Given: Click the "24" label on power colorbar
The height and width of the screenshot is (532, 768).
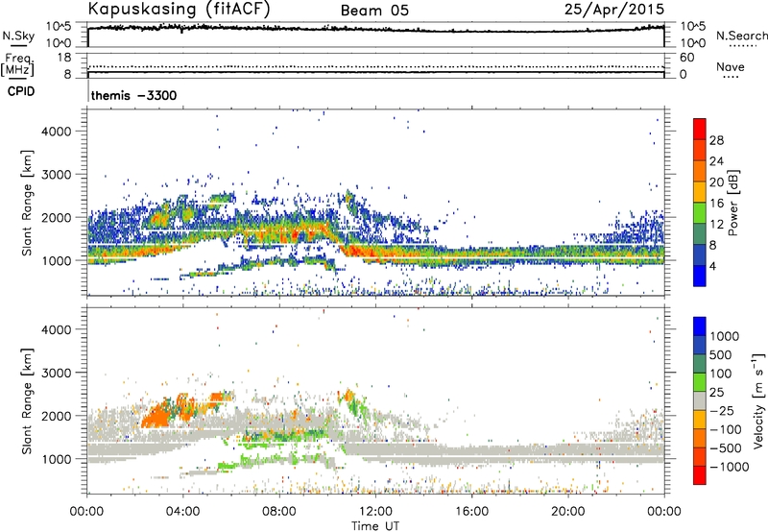Looking at the screenshot, I should (x=716, y=161).
